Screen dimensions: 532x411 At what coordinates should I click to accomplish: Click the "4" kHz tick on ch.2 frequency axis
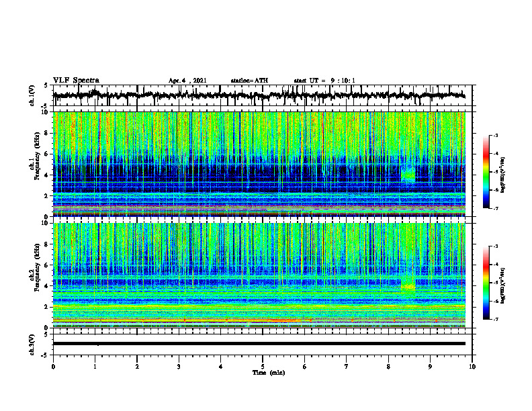click(x=46, y=286)
